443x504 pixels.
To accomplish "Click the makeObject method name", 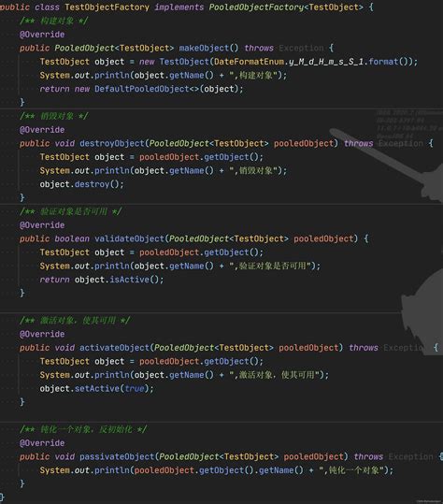I will 204,48.
